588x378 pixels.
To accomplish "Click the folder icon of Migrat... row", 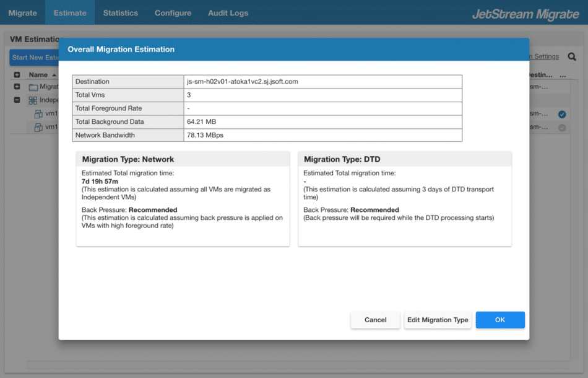I will tap(33, 87).
